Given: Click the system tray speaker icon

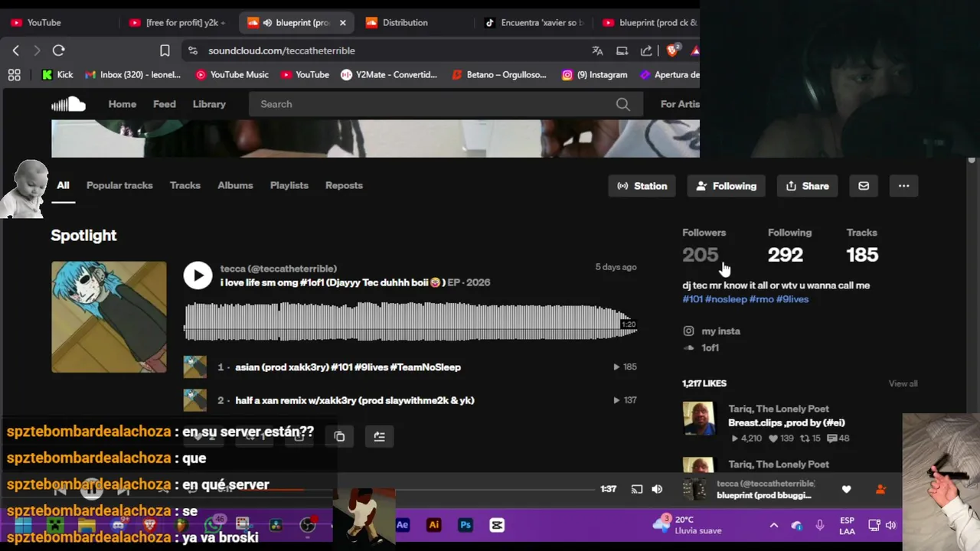Looking at the screenshot, I should coord(890,525).
